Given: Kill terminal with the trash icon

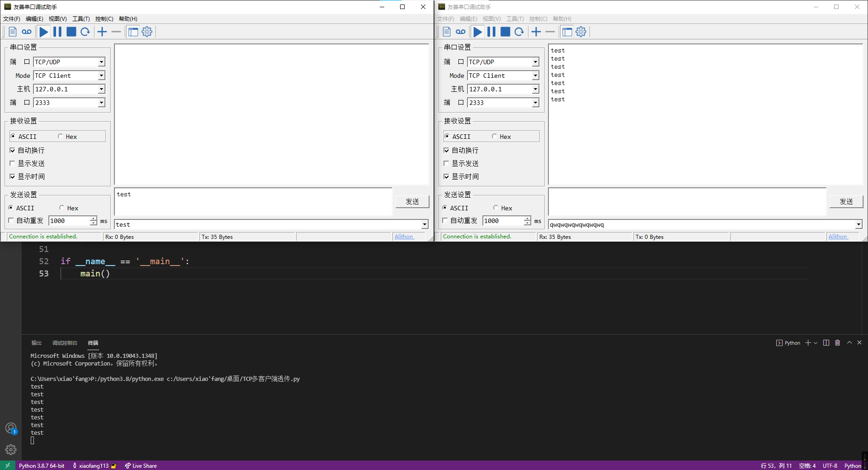Looking at the screenshot, I should [x=837, y=343].
